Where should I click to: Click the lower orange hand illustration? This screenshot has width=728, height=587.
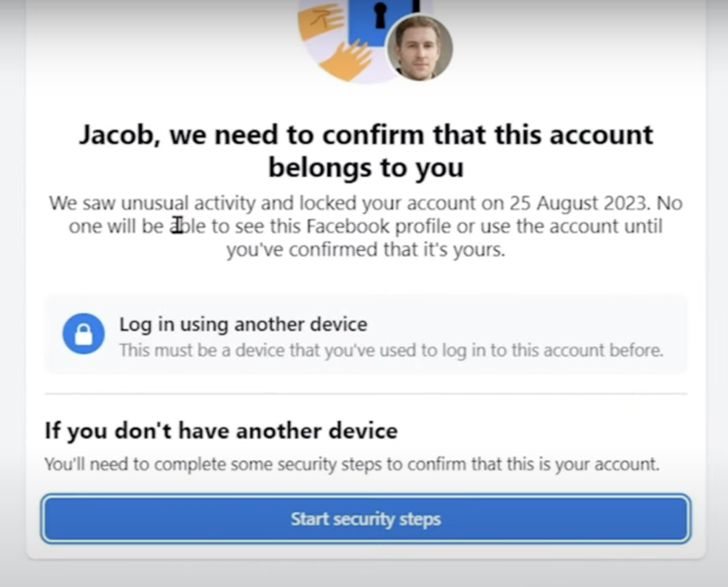[345, 61]
